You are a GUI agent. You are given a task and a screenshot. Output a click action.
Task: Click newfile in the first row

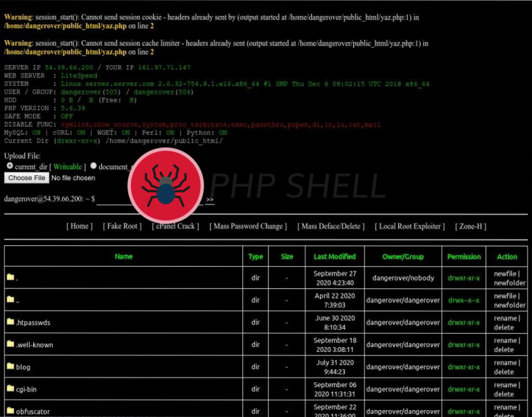[505, 274]
